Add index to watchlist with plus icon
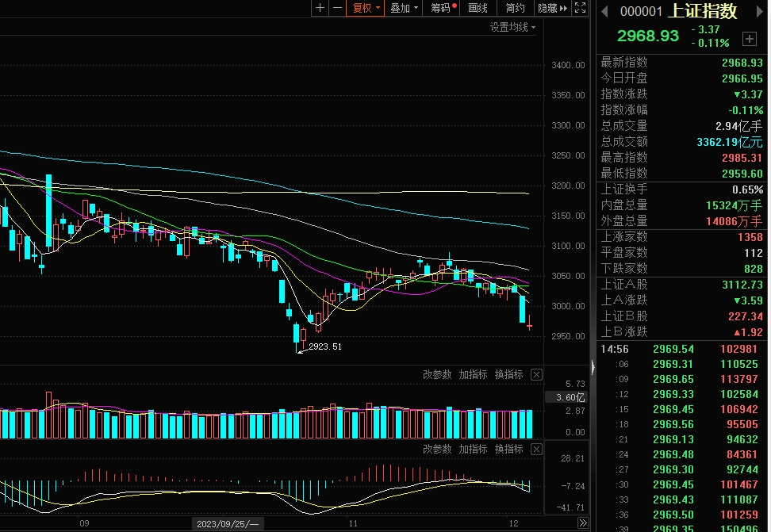The width and height of the screenshot is (771, 532). pyautogui.click(x=749, y=38)
